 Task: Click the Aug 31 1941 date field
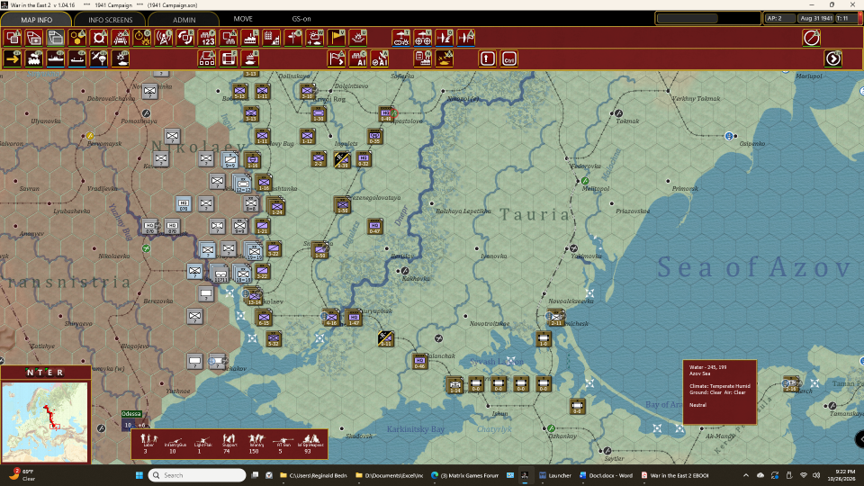pyautogui.click(x=816, y=18)
